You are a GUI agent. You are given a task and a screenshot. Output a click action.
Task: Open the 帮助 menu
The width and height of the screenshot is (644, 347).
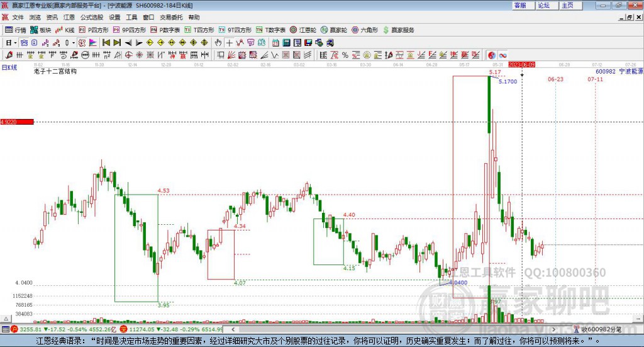point(194,17)
